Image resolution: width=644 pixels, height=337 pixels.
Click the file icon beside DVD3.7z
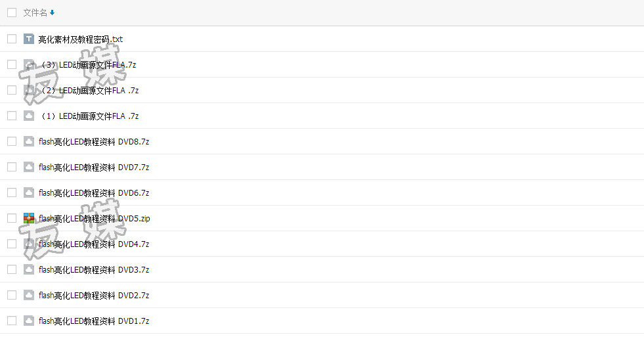tap(29, 269)
